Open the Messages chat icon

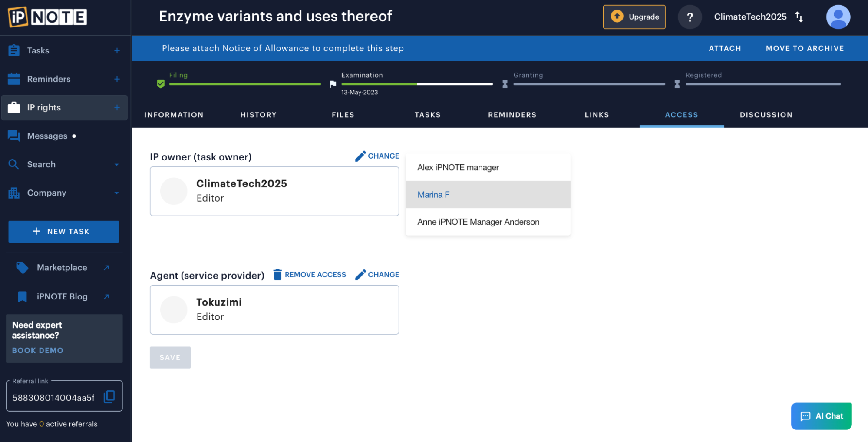tap(14, 136)
